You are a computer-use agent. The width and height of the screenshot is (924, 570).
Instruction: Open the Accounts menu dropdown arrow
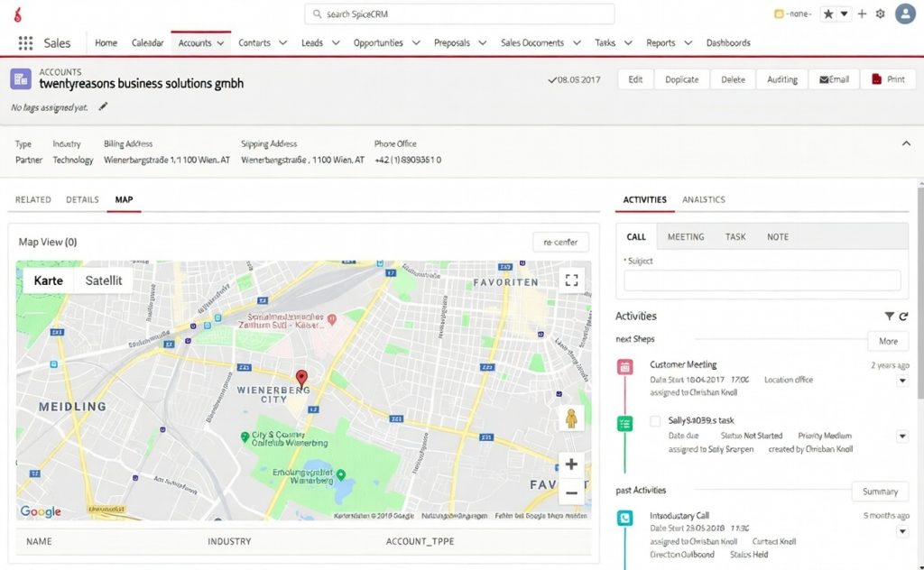(x=221, y=43)
